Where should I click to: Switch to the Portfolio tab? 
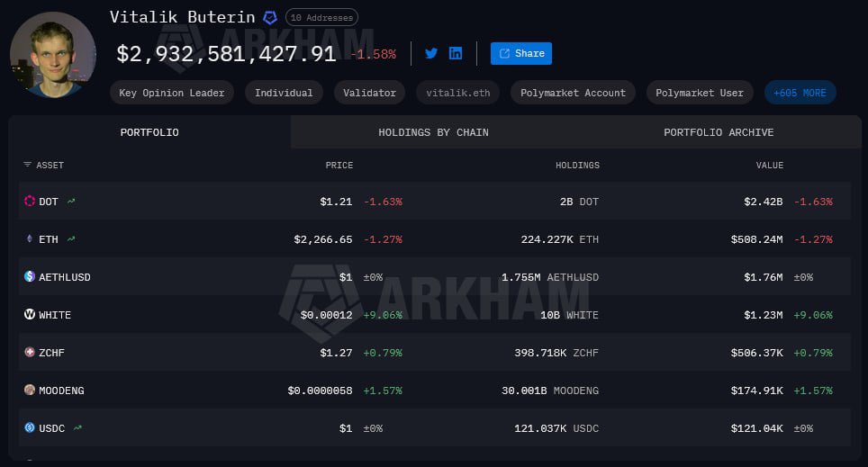click(x=149, y=132)
